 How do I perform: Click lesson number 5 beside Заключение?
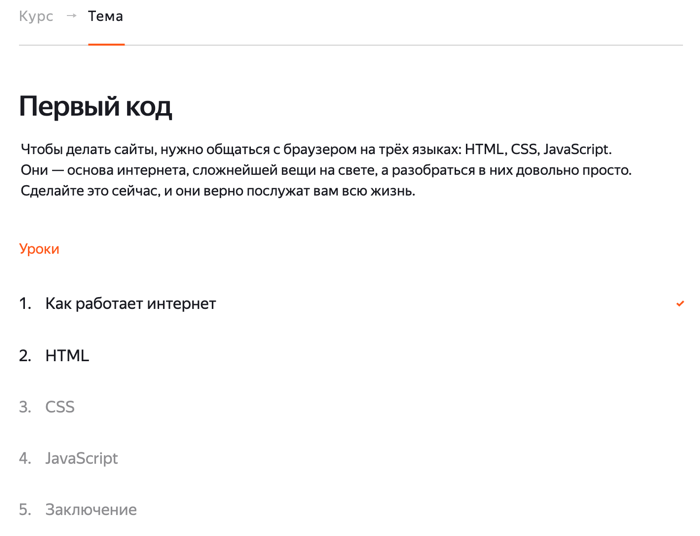[25, 510]
